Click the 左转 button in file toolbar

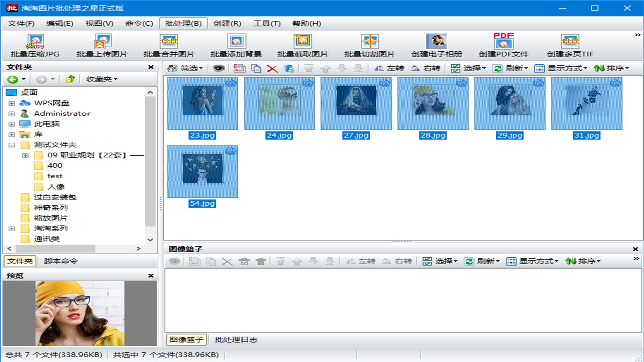389,68
